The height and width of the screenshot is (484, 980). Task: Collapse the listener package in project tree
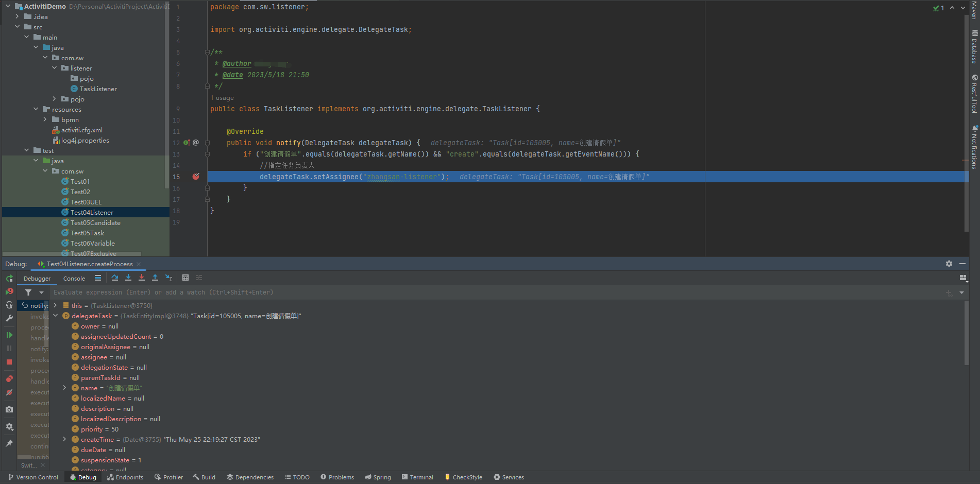pos(54,68)
